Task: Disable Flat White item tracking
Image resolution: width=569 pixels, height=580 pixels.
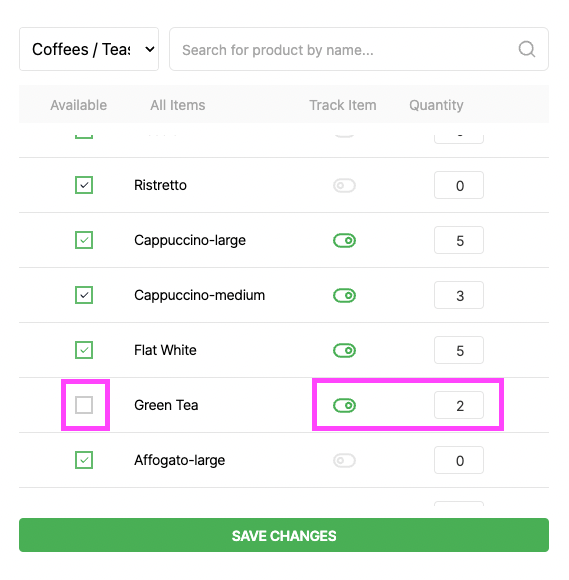Action: tap(344, 350)
